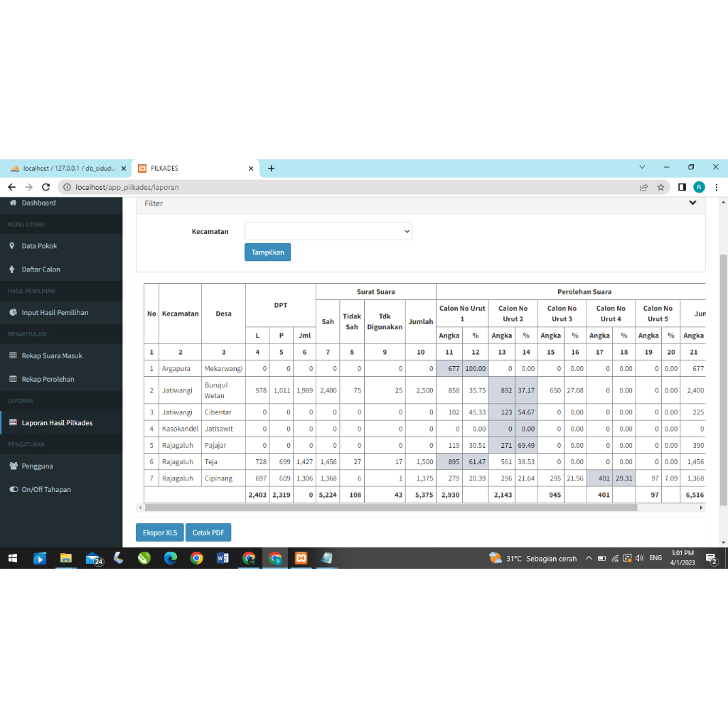Image resolution: width=728 pixels, height=728 pixels.
Task: Click the right arrow of the table scrollbar
Action: pos(701,508)
